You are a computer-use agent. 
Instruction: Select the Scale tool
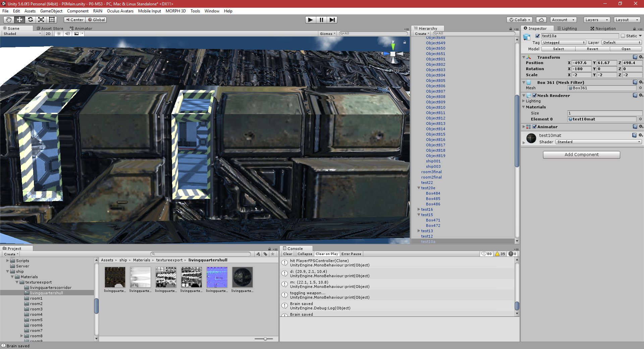[41, 20]
